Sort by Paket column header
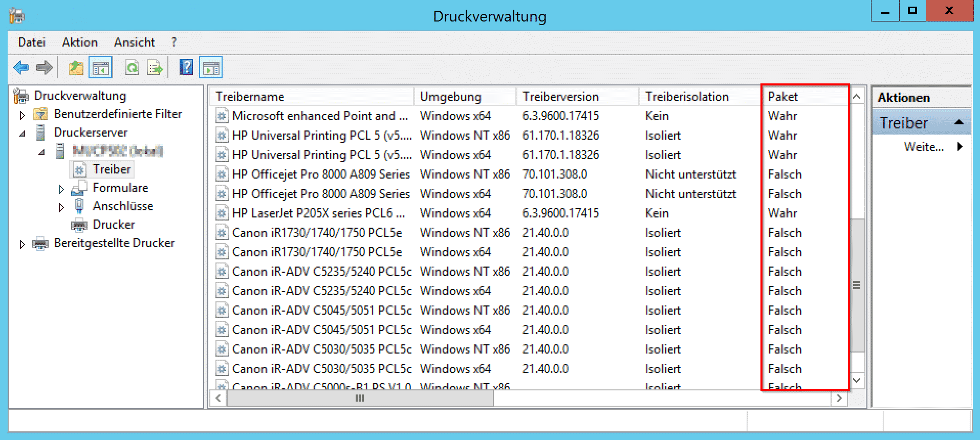 pos(805,96)
